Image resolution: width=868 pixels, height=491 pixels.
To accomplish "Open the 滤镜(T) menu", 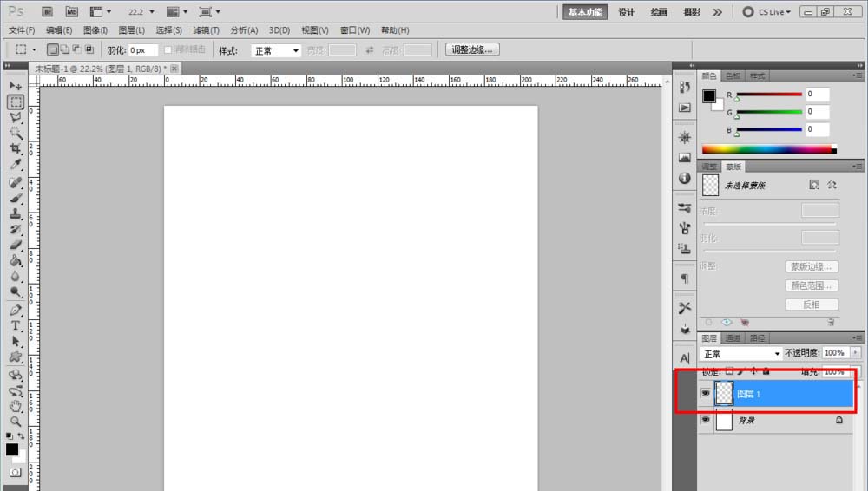I will 206,30.
